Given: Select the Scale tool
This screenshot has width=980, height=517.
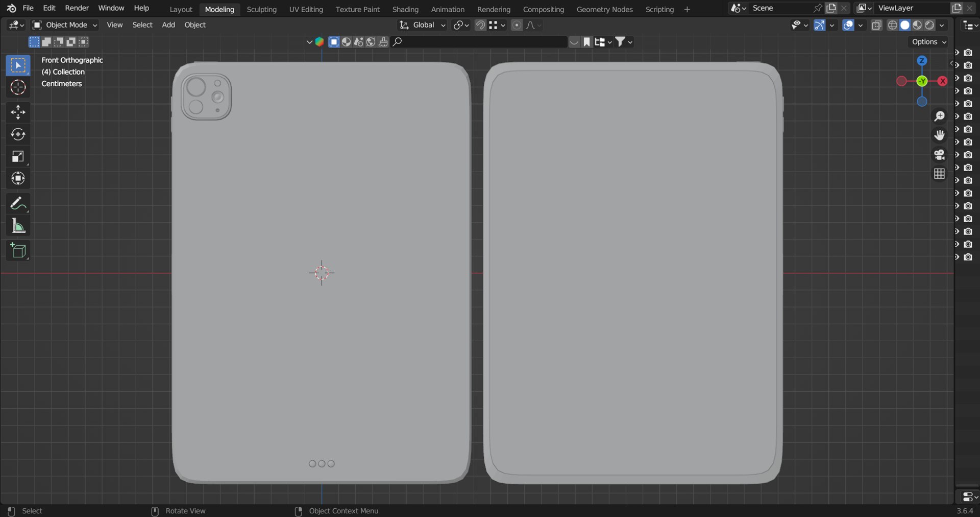Looking at the screenshot, I should [x=18, y=156].
